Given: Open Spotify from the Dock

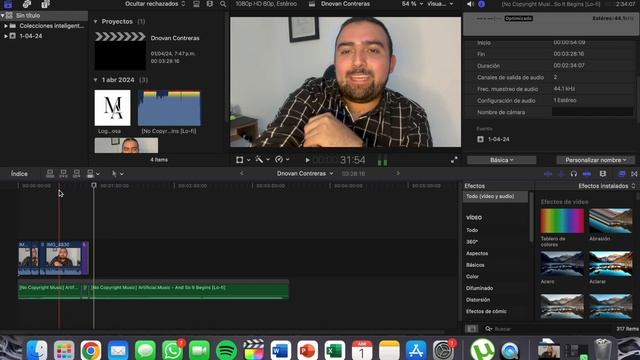Looking at the screenshot, I should click(226, 350).
